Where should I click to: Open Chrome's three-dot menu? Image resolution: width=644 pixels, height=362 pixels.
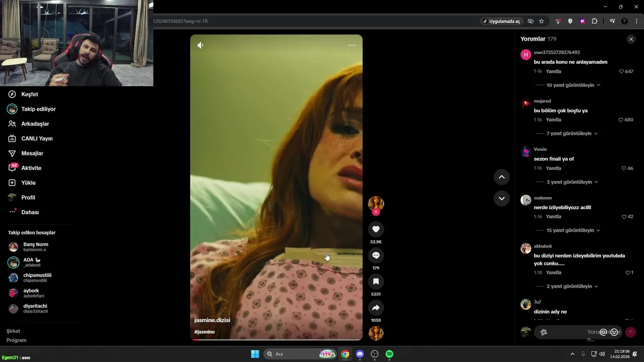point(636,21)
